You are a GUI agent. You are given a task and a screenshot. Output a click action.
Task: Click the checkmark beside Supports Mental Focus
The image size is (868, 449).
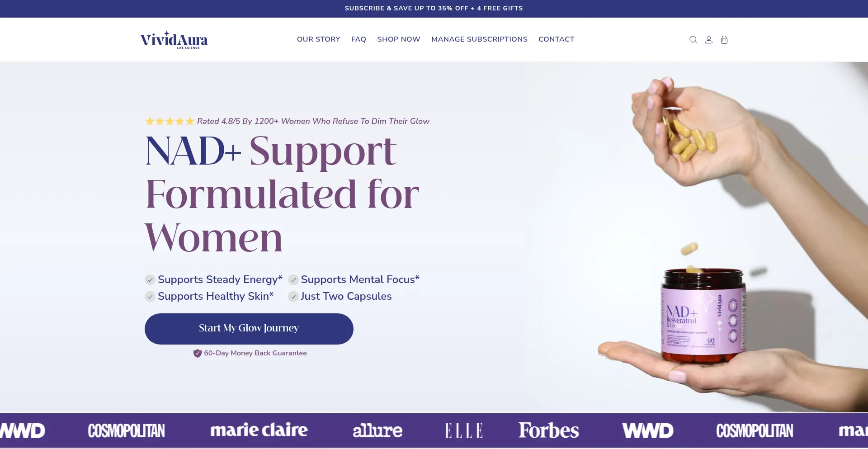click(293, 280)
